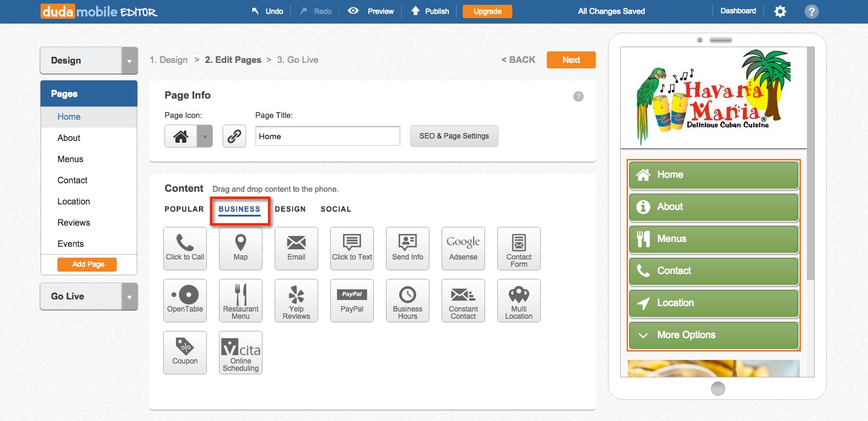
Task: Tap Location button in phone preview
Action: 714,303
